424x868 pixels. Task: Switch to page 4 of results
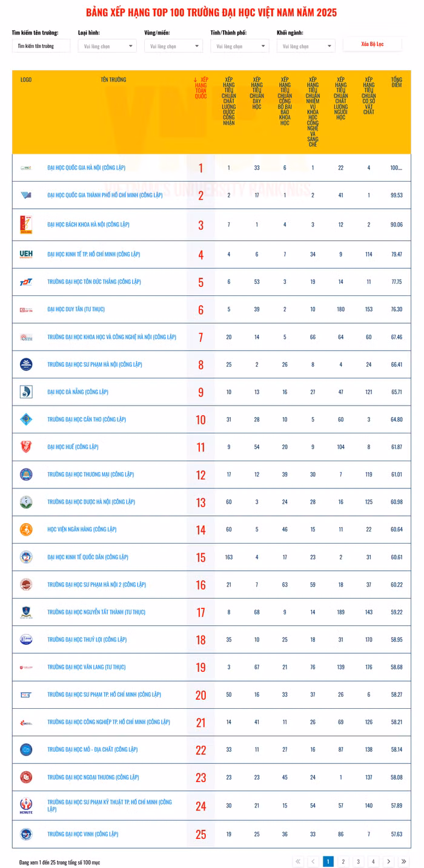[x=373, y=861]
